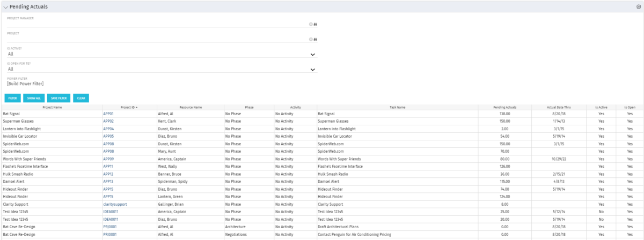
Task: Open project link APP01
Action: (x=108, y=114)
